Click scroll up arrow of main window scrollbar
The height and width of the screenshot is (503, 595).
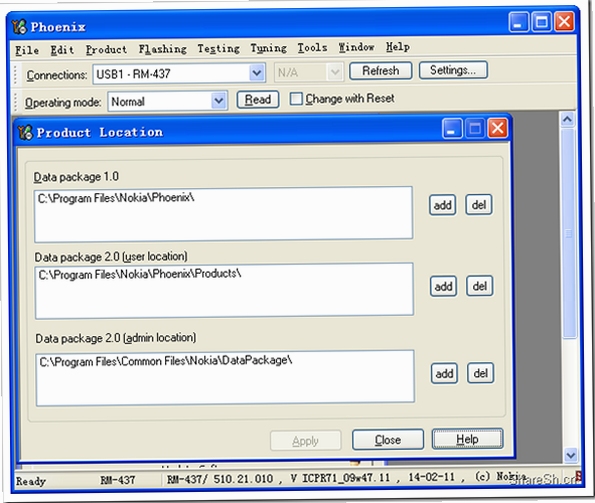pyautogui.click(x=567, y=119)
